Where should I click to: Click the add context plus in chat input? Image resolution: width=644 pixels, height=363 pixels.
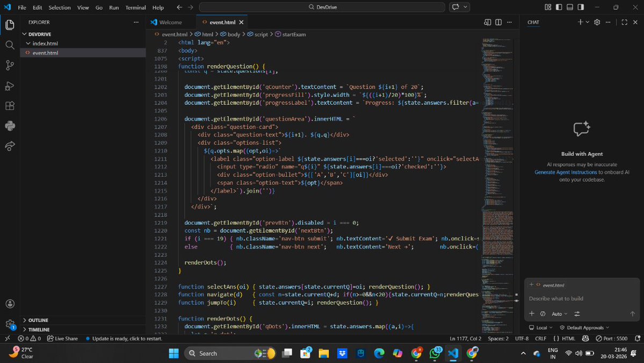coord(531,314)
